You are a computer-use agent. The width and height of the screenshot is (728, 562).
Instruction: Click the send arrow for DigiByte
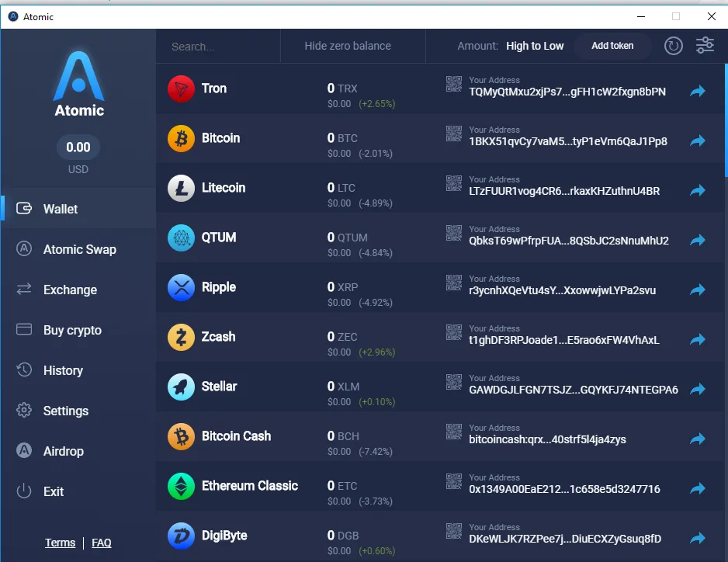click(698, 538)
